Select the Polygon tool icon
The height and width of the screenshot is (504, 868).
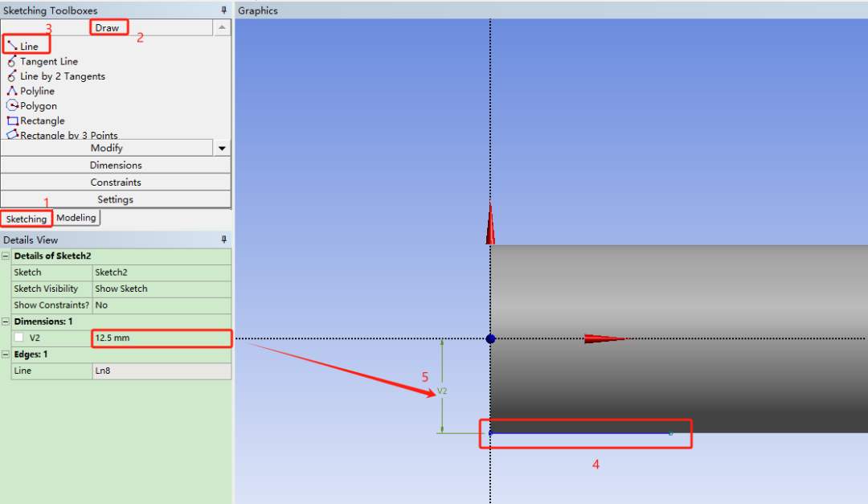[x=12, y=105]
